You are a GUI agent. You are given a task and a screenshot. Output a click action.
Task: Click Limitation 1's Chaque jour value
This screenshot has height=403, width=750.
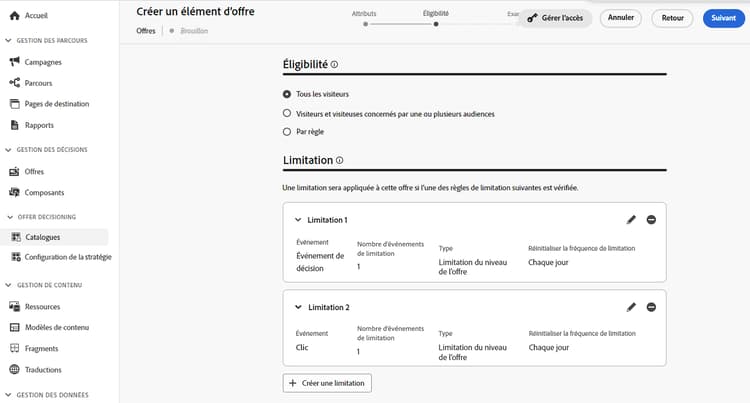[548, 262]
